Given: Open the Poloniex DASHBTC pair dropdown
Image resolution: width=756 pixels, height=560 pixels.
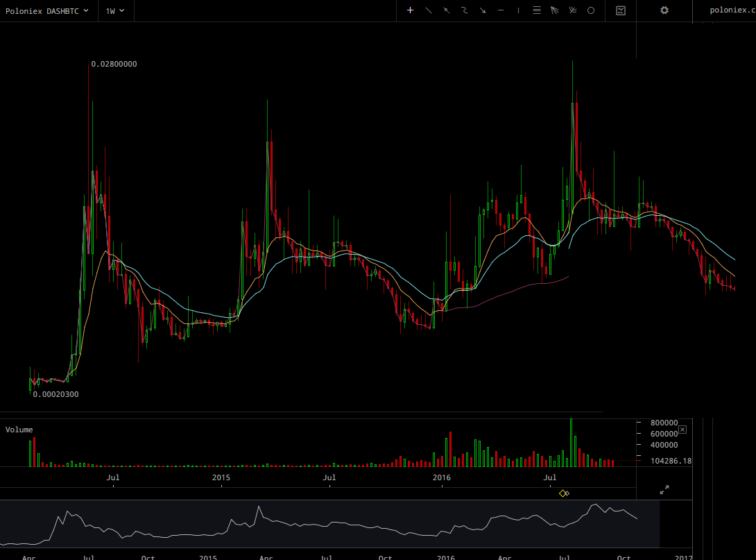Looking at the screenshot, I should coord(46,10).
